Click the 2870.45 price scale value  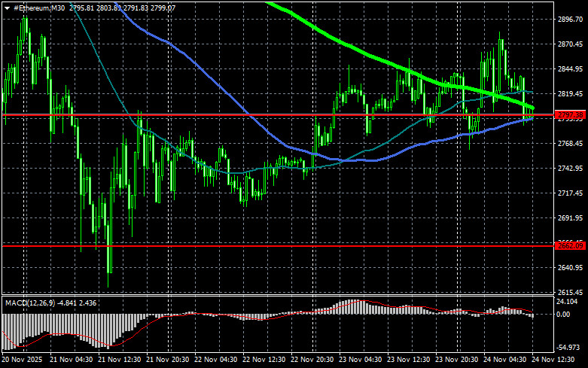click(571, 44)
